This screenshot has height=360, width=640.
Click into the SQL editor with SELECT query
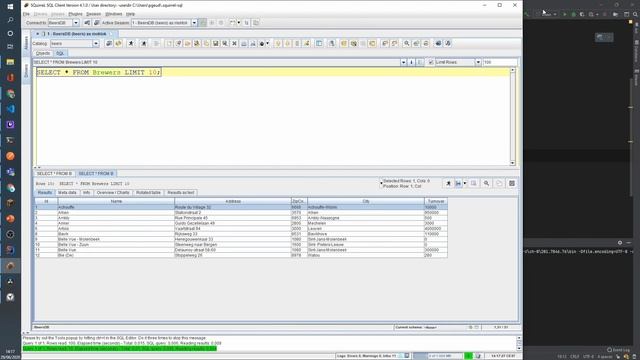273,116
